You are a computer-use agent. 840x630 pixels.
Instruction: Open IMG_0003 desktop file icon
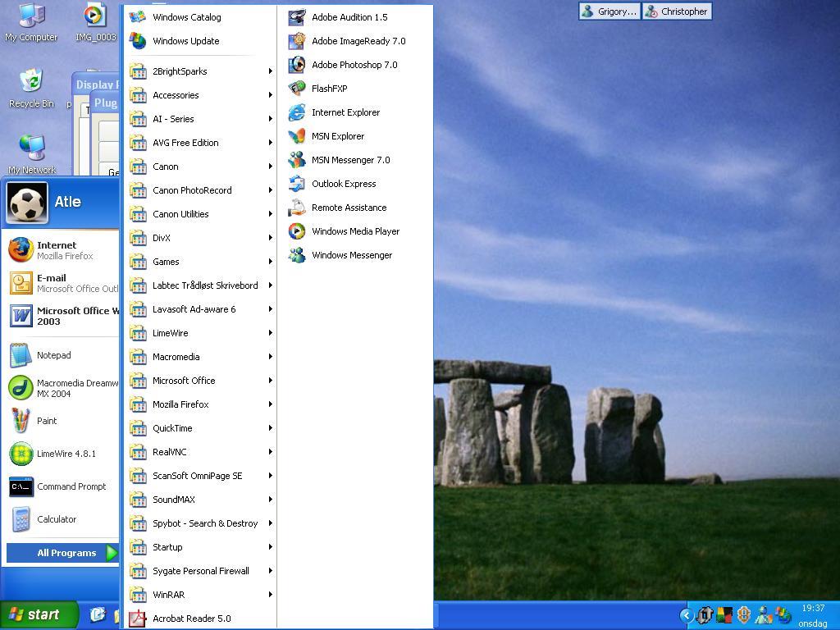coord(95,15)
